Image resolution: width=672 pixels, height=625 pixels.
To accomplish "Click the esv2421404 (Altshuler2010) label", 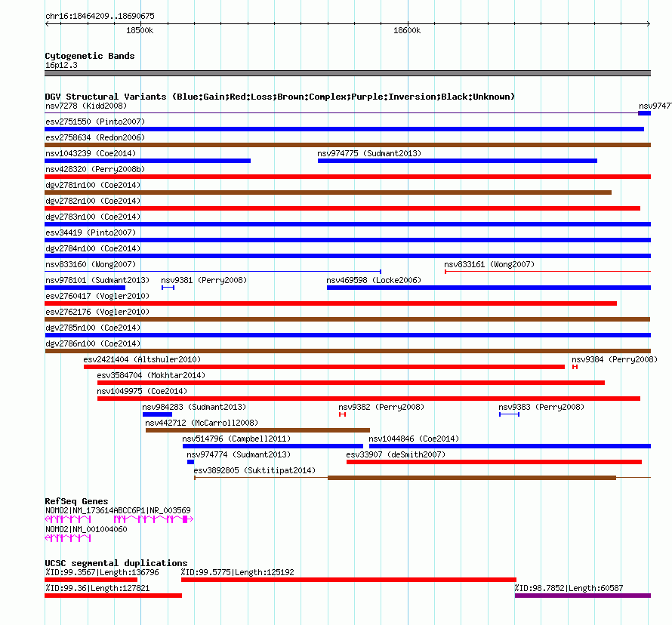I will tap(142, 359).
